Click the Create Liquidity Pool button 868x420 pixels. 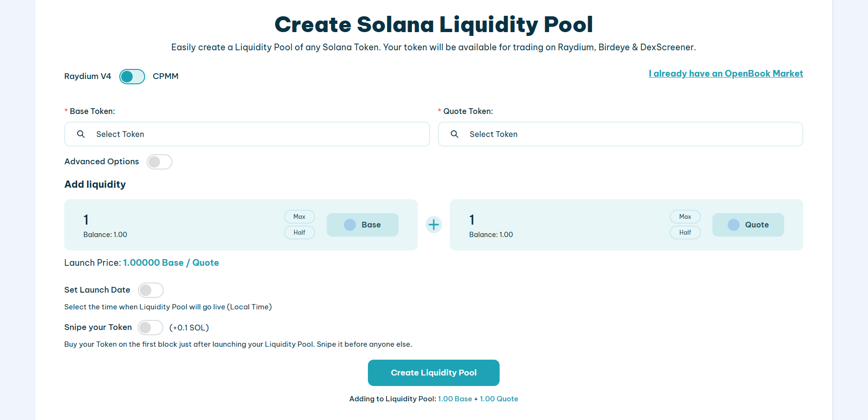(434, 373)
